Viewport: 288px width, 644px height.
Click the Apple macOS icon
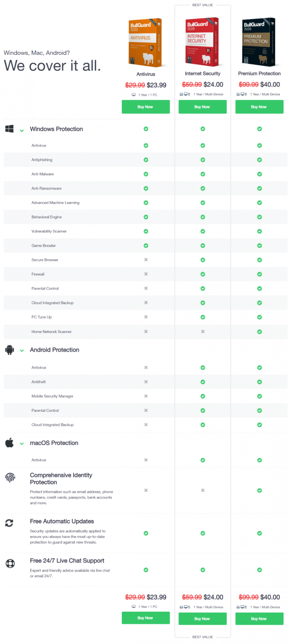9,443
